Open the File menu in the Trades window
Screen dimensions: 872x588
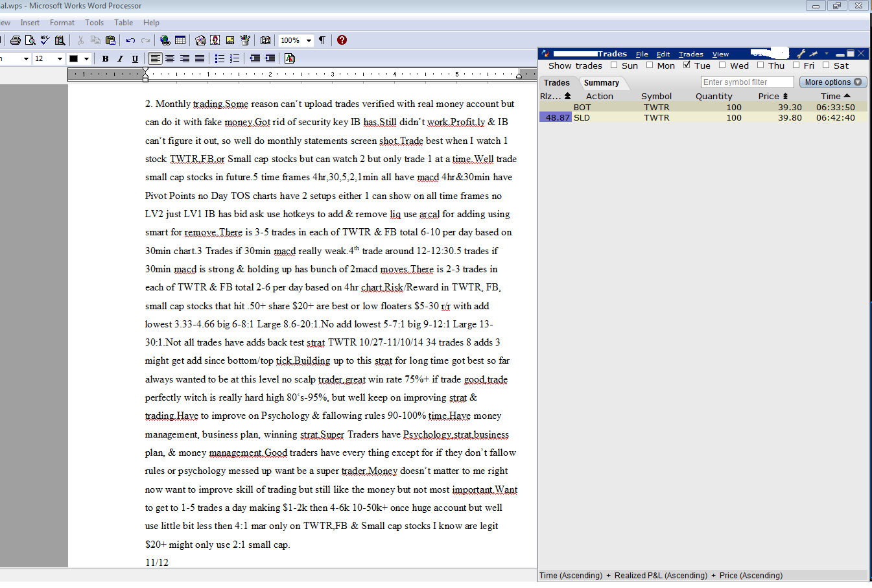[642, 54]
